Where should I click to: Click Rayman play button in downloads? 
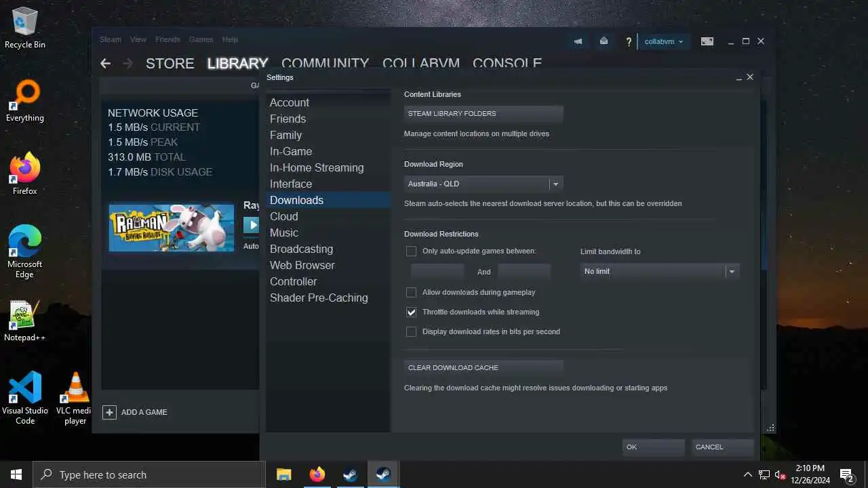pos(252,225)
